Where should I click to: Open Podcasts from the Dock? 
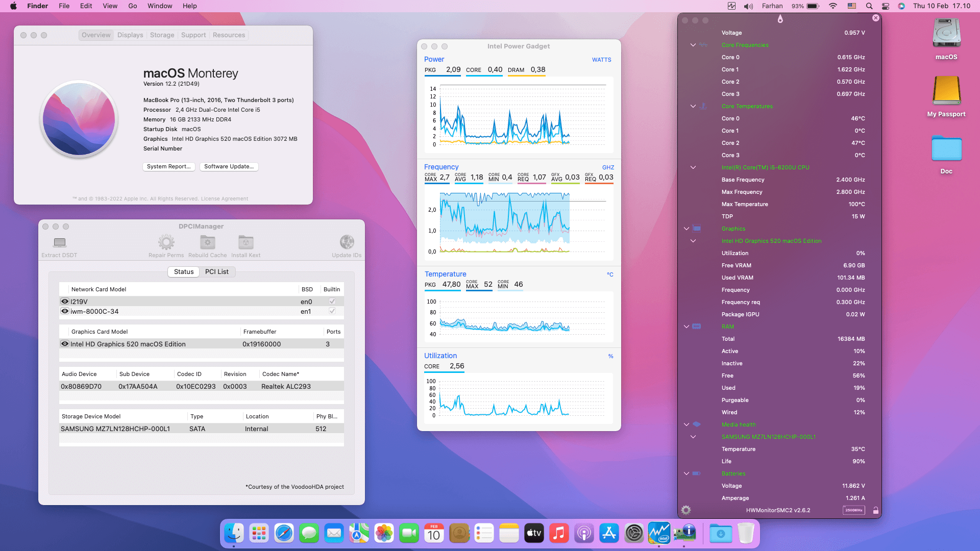tap(584, 534)
